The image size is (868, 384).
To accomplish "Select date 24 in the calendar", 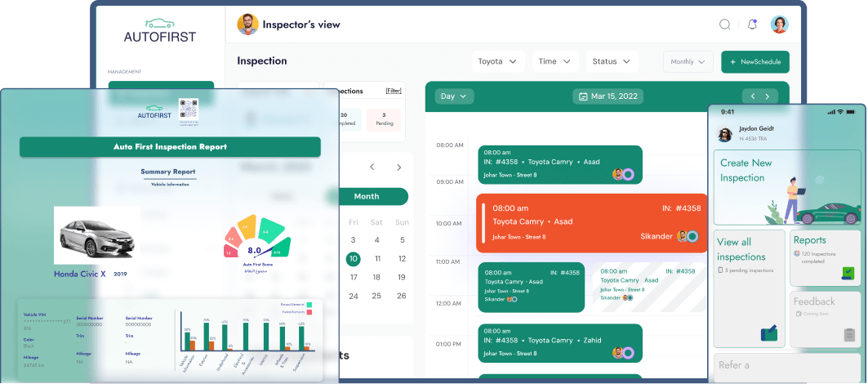I will tap(354, 296).
